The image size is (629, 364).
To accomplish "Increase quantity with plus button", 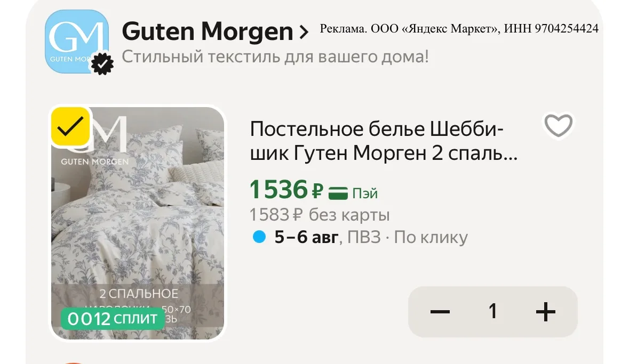I will click(x=546, y=311).
